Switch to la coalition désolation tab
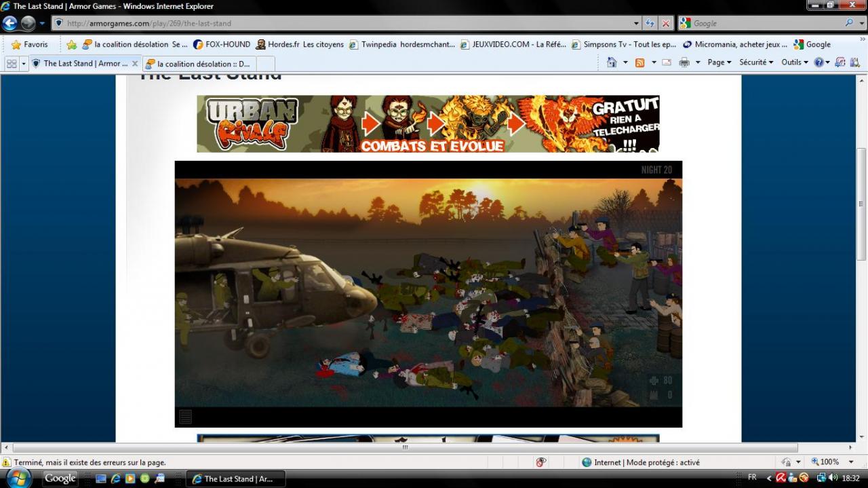The width and height of the screenshot is (868, 488). pos(199,64)
